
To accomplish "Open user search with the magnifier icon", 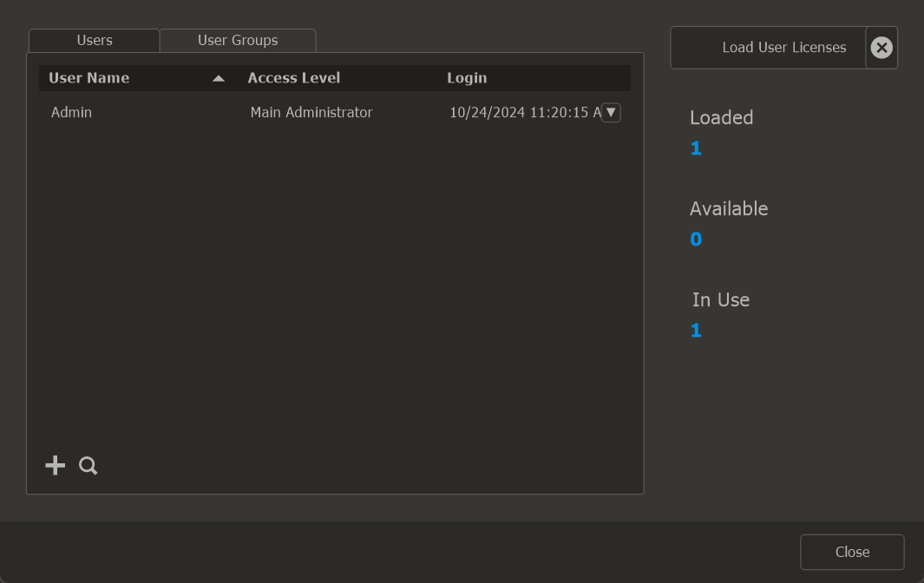I will [88, 466].
